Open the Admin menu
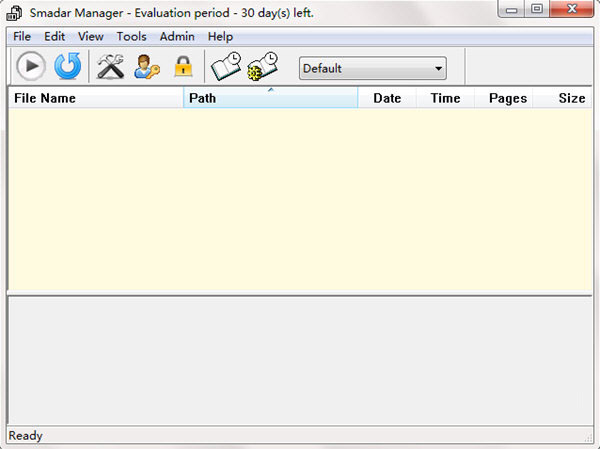The image size is (600, 449). click(177, 36)
